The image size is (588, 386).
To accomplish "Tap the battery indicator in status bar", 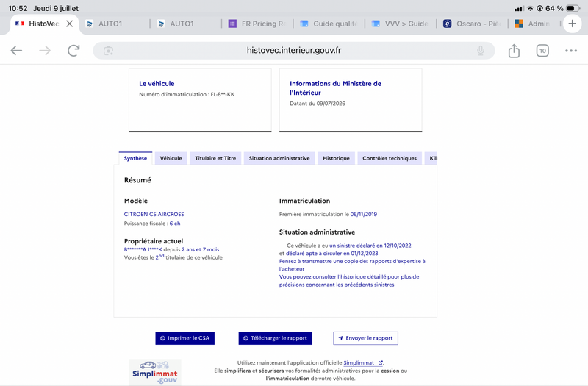I will point(573,8).
